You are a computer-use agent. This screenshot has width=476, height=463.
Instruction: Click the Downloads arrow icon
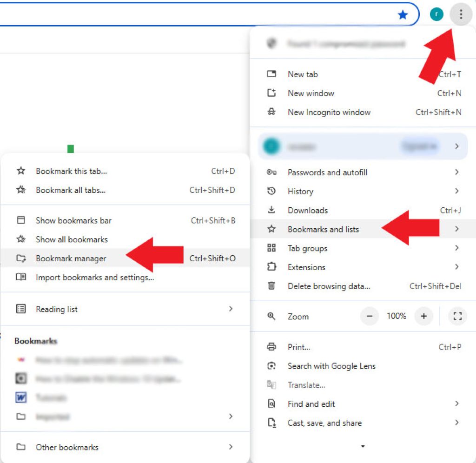point(271,210)
